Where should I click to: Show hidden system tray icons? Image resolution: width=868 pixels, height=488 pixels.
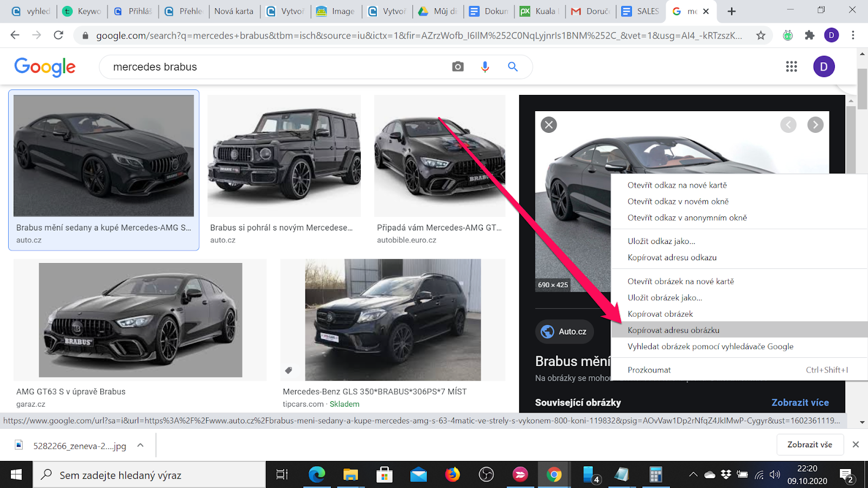(x=693, y=475)
